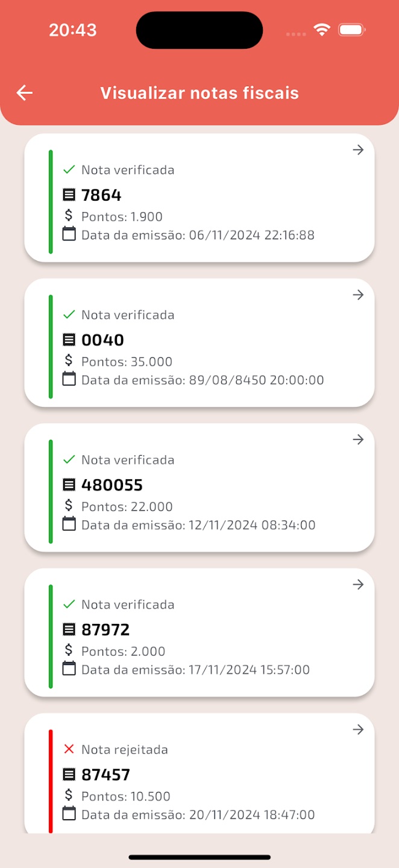Select invoice number 87457
This screenshot has width=399, height=868.
tap(105, 775)
